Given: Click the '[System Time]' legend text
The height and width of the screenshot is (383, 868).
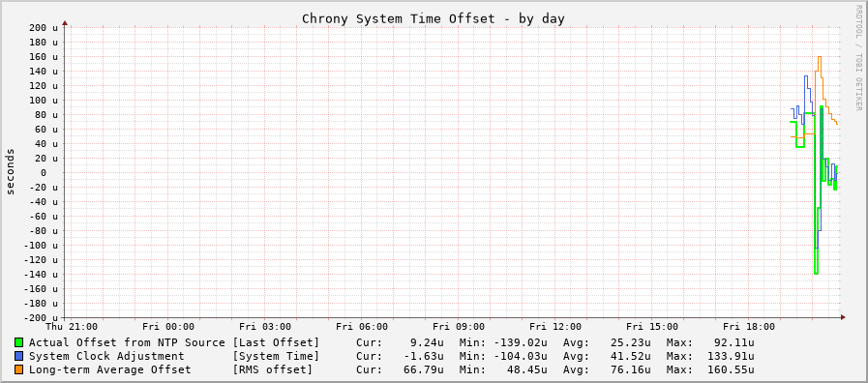Looking at the screenshot, I should 276,356.
